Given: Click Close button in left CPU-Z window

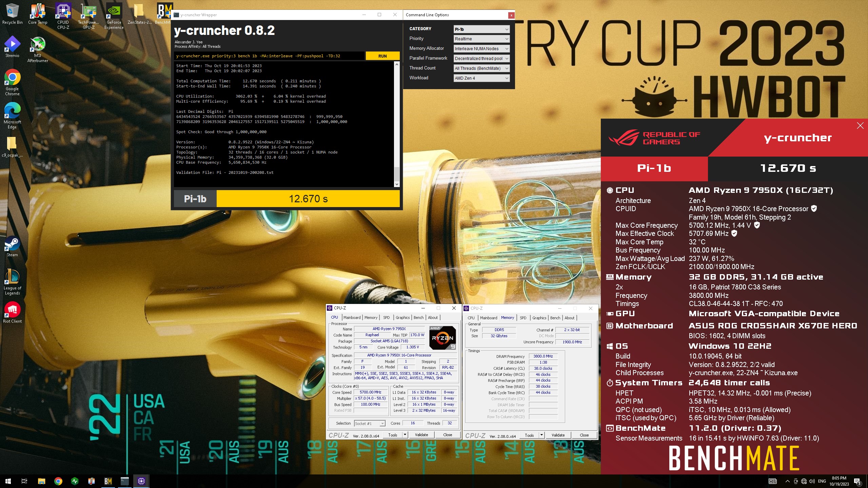Looking at the screenshot, I should click(448, 435).
